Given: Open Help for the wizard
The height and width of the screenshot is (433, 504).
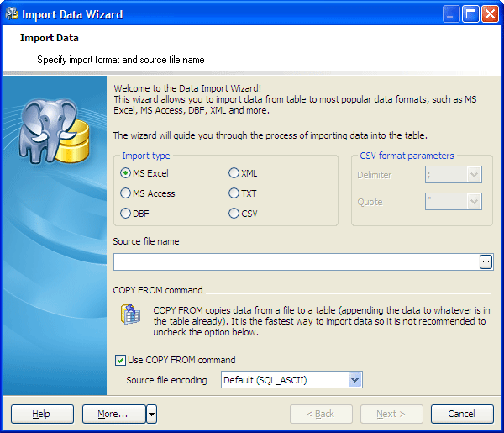Looking at the screenshot, I should [x=42, y=414].
